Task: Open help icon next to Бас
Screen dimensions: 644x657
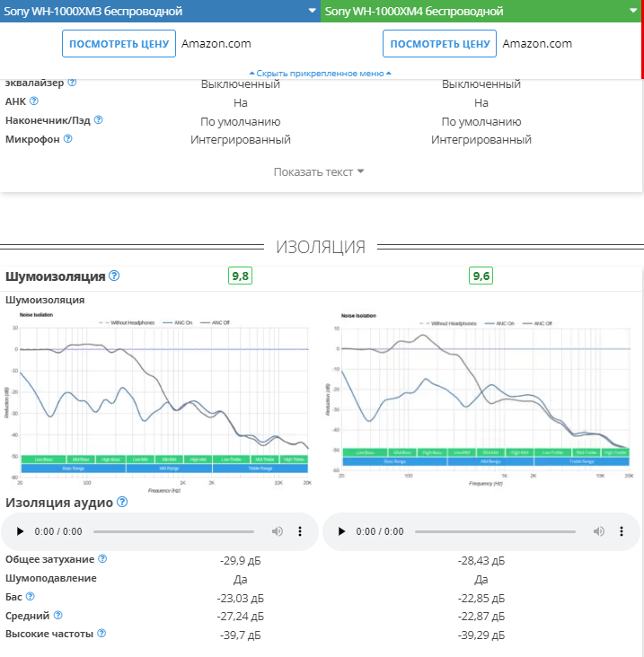Action: click(x=31, y=596)
